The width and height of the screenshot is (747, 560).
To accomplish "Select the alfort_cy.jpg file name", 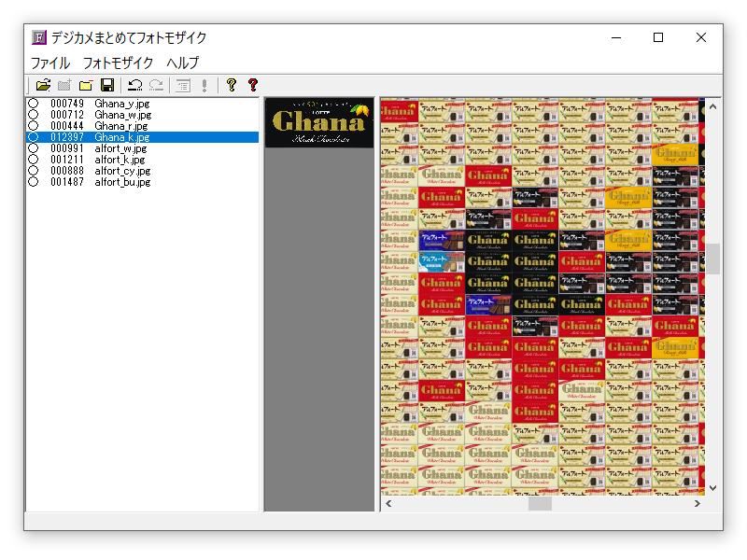I will tap(122, 171).
